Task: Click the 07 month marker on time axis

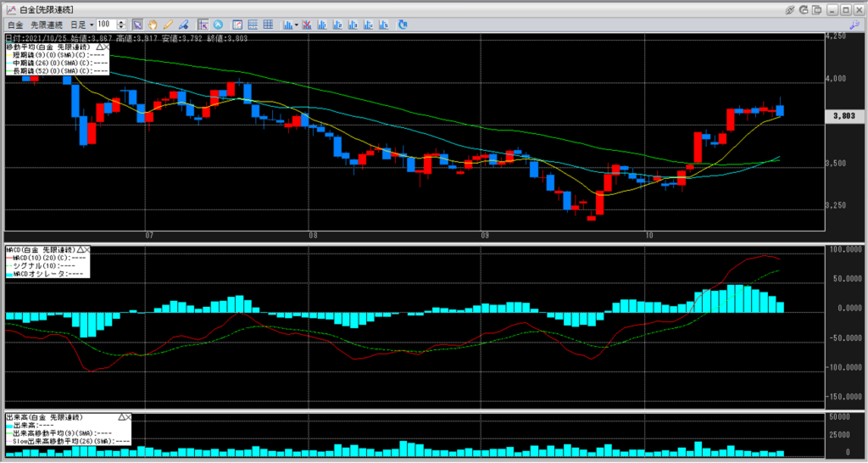Action: pyautogui.click(x=149, y=236)
